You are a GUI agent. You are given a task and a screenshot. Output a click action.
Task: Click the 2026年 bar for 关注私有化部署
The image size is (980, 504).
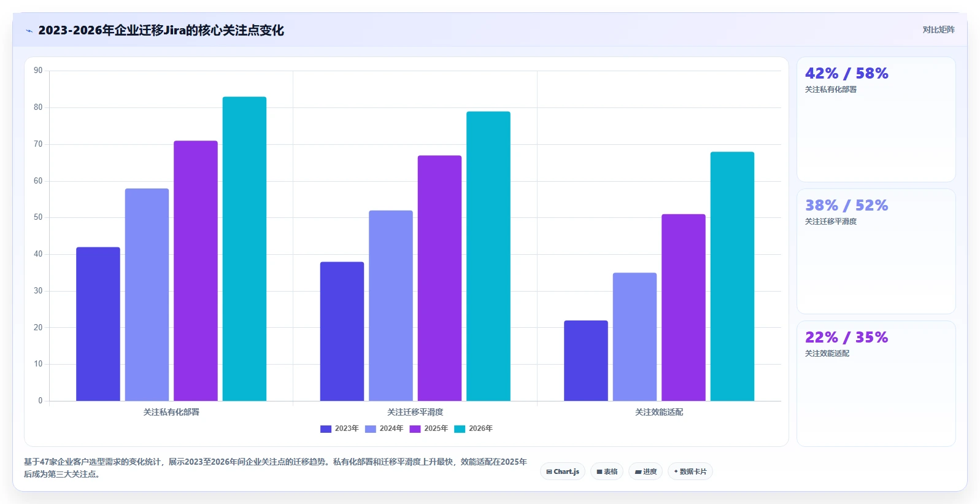point(244,249)
